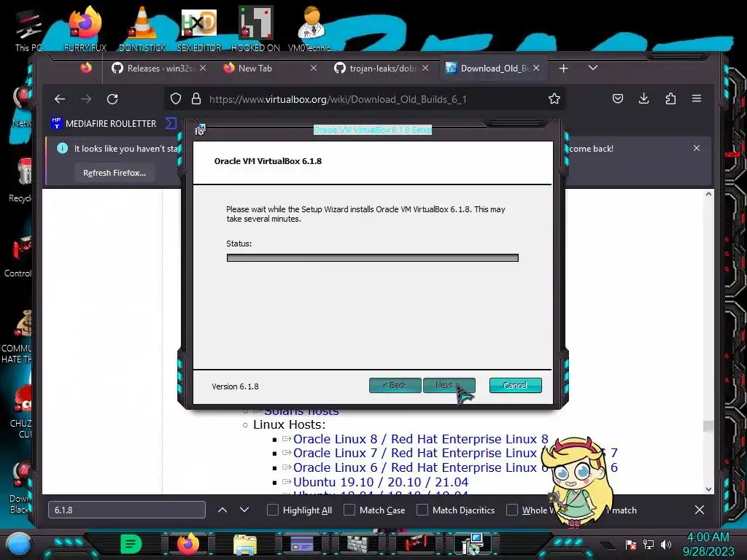This screenshot has height=560, width=747.
Task: Click the disabled Next button in the setup
Action: point(449,385)
